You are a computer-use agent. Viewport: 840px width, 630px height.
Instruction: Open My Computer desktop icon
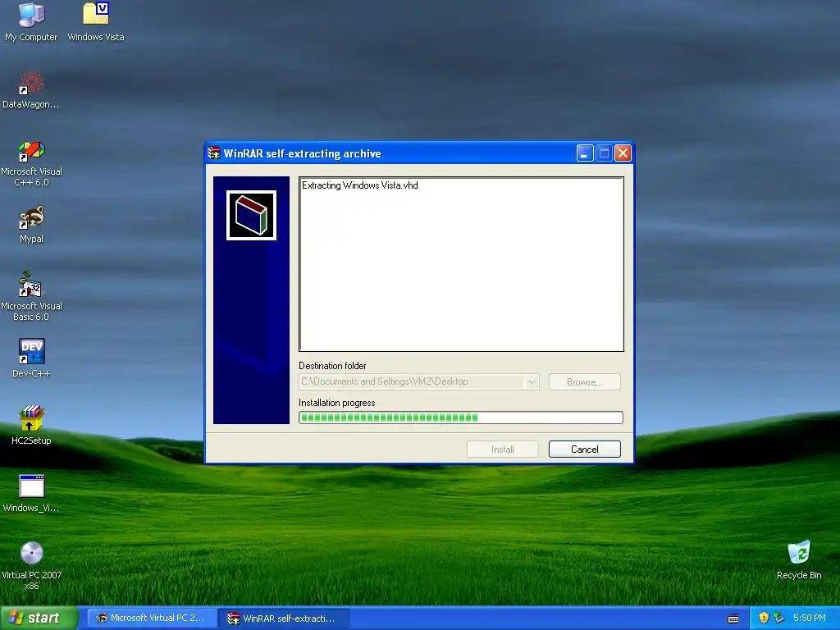point(31,15)
